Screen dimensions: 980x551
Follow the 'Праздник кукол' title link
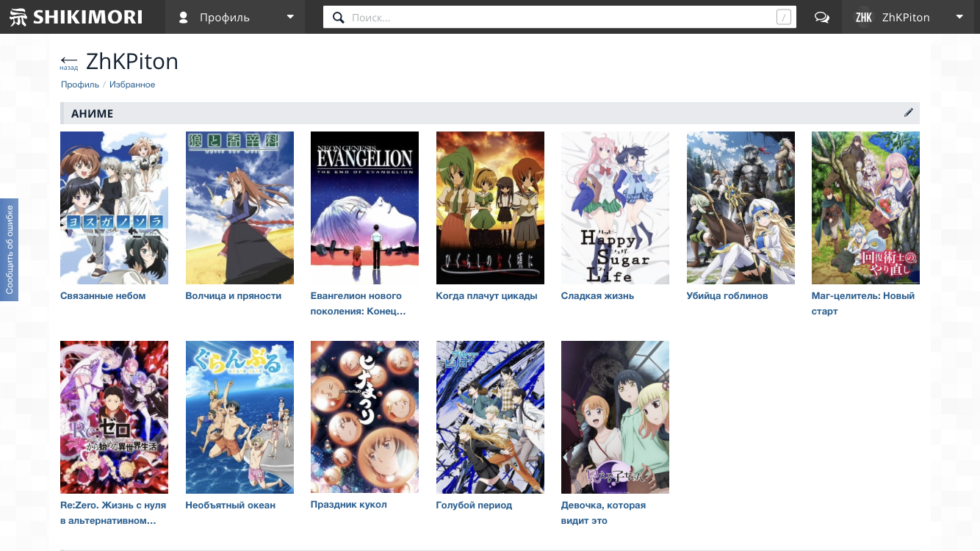pos(348,505)
